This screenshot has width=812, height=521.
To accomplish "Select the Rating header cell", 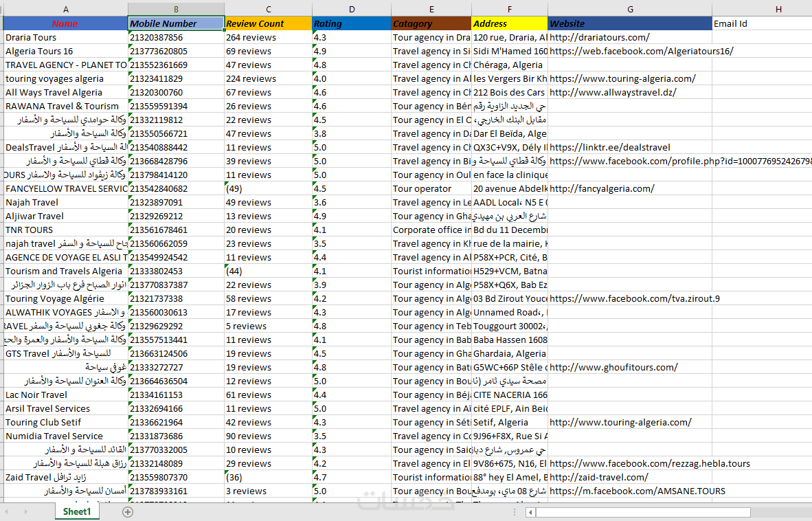I will pyautogui.click(x=352, y=23).
